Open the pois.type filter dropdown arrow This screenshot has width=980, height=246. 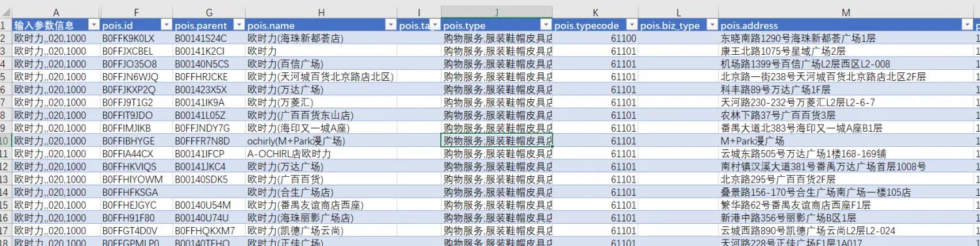click(546, 25)
